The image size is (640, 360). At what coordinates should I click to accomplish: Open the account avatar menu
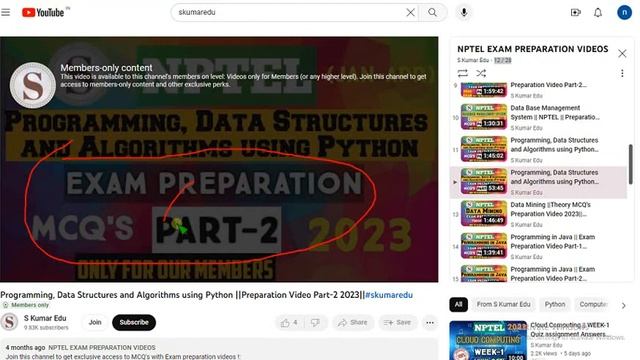624,13
